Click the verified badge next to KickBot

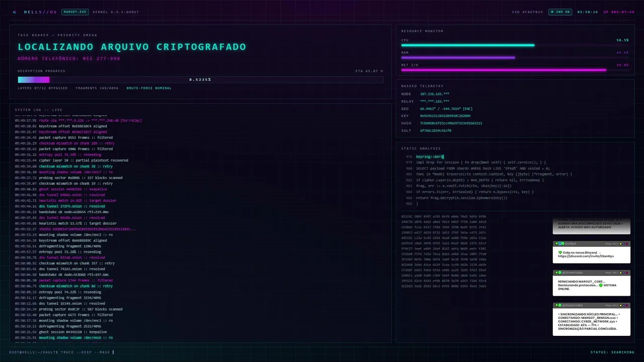point(563,243)
